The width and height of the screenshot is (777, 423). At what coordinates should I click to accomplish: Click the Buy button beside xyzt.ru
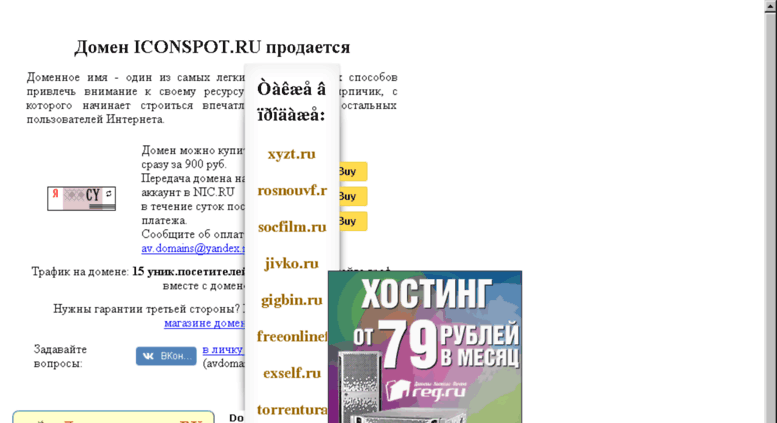[x=353, y=171]
